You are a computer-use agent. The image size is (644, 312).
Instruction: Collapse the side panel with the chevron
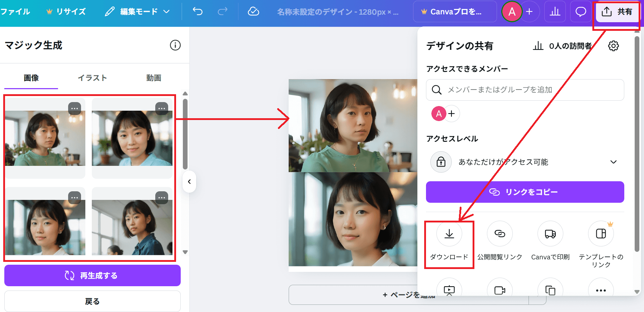coord(189,182)
